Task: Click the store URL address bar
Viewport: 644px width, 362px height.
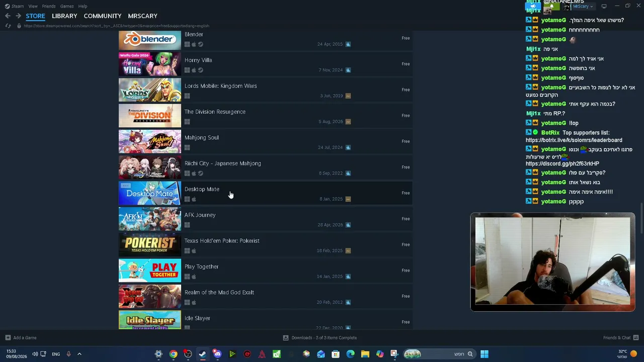Action: pos(116,26)
